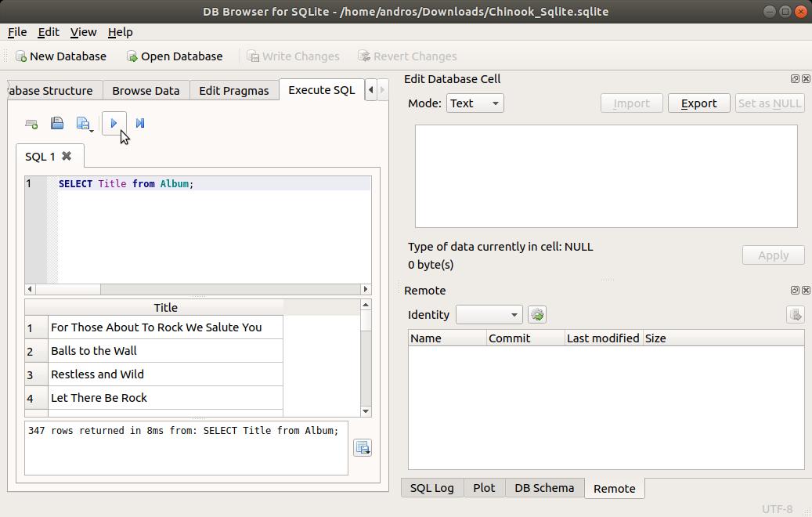Click the Export button
Image resolution: width=812 pixels, height=517 pixels.
pyautogui.click(x=698, y=103)
